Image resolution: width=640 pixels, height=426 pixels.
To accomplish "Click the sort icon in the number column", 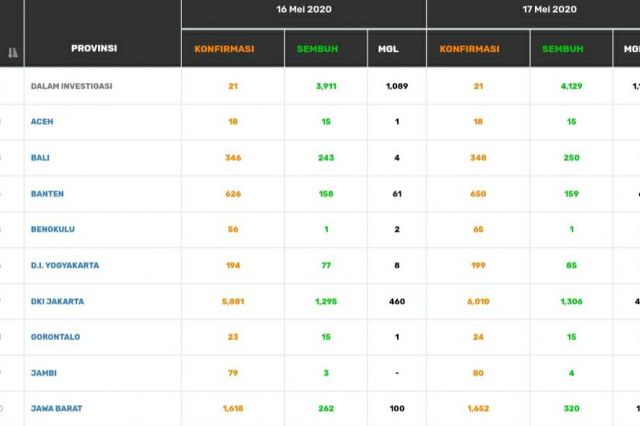I will click(x=12, y=52).
